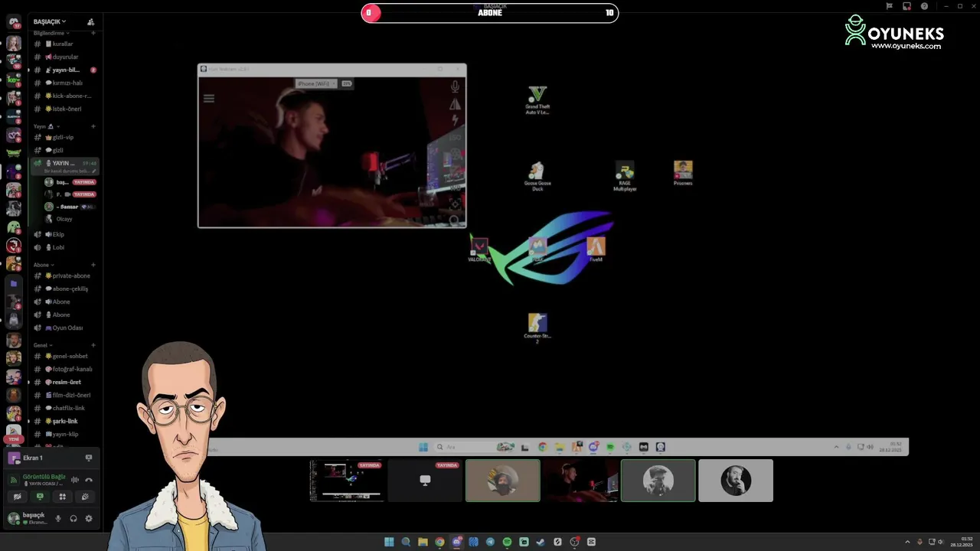The height and width of the screenshot is (551, 980).
Task: Collapse the Genel category
Action: tap(43, 345)
